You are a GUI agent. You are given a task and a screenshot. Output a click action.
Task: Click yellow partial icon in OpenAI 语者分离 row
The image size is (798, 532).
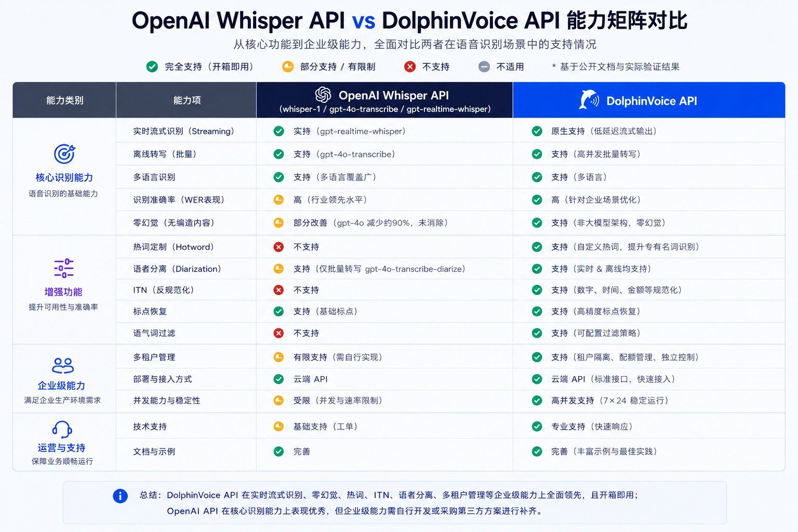pos(278,269)
